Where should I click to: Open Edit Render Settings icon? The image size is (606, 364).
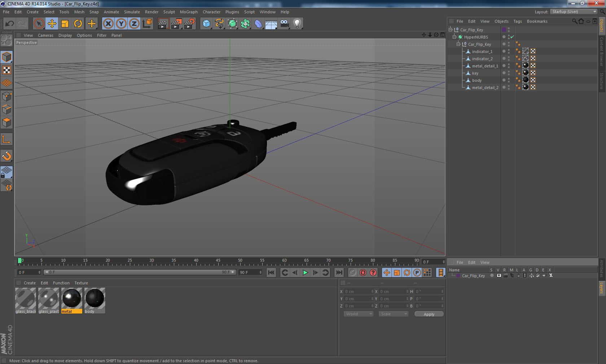(x=190, y=24)
